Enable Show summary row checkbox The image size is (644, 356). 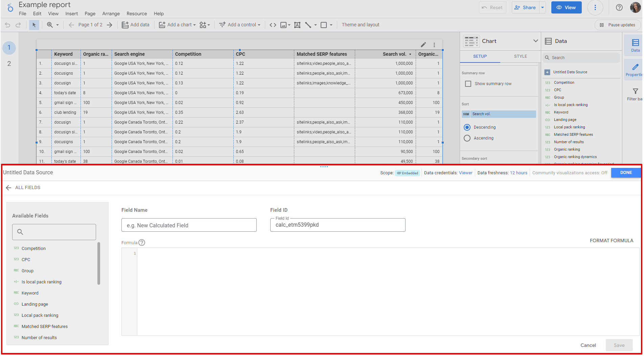[468, 84]
